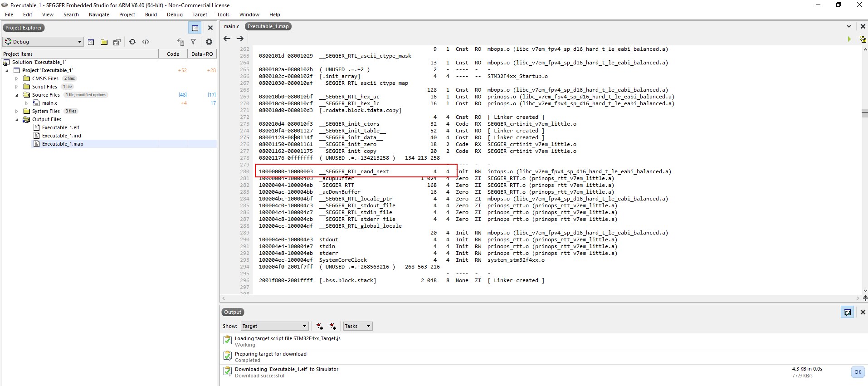Click the Executable_1.elf file icon

(37, 127)
